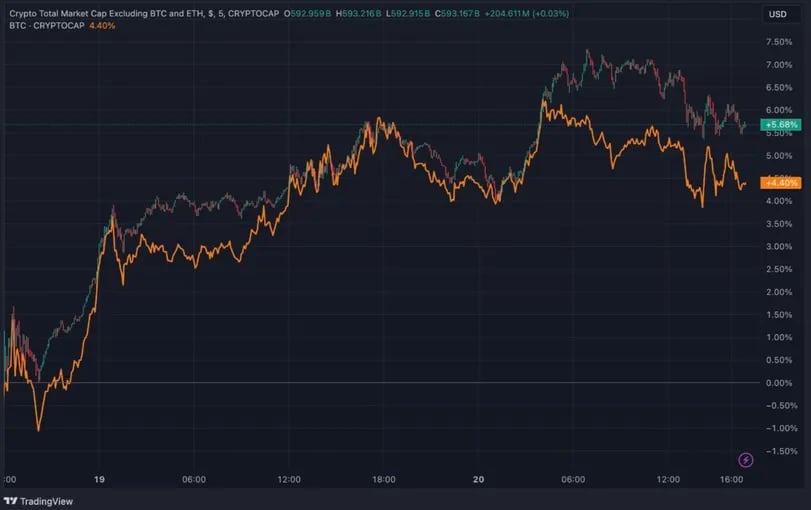Click the 0.00% mark on price axis
Screen dimensions: 811x510
click(x=778, y=383)
